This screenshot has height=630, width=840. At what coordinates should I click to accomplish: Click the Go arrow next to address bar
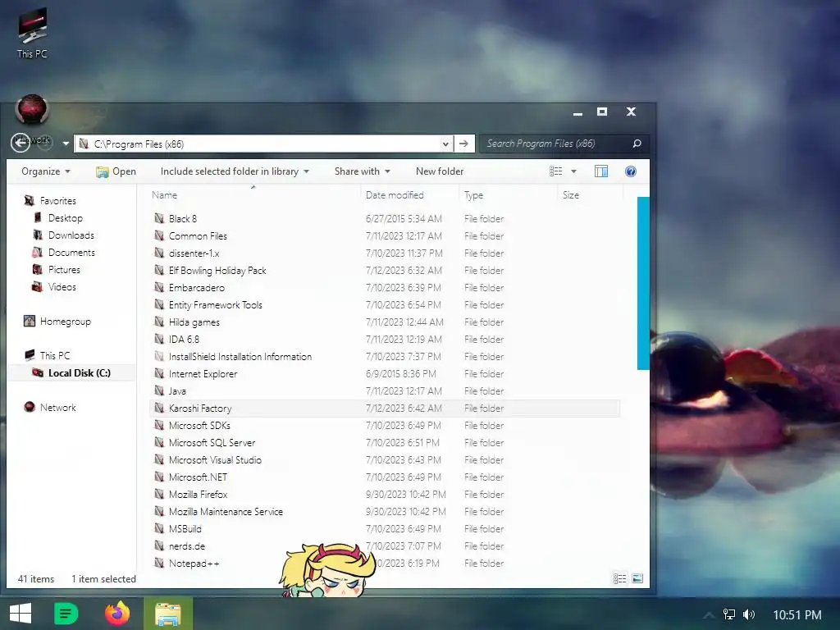(464, 144)
